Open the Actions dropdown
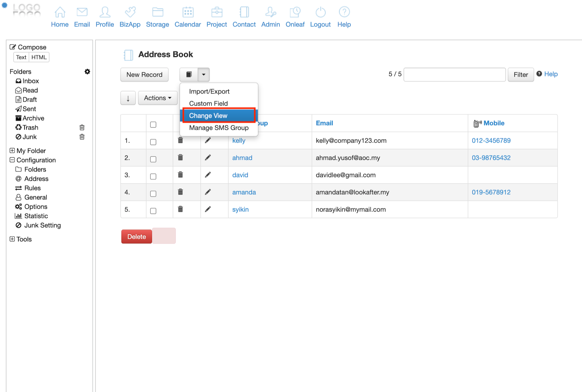The width and height of the screenshot is (582, 392). click(x=158, y=98)
